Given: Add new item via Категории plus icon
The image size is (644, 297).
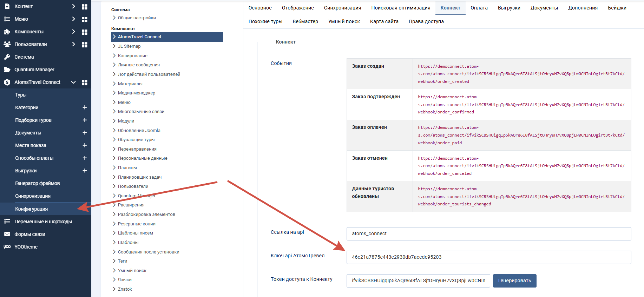Looking at the screenshot, I should [85, 107].
